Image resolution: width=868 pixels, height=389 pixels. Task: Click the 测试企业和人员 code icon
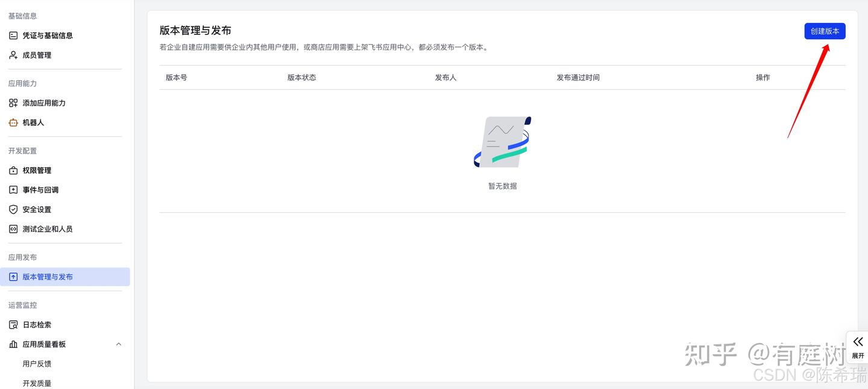[13, 229]
